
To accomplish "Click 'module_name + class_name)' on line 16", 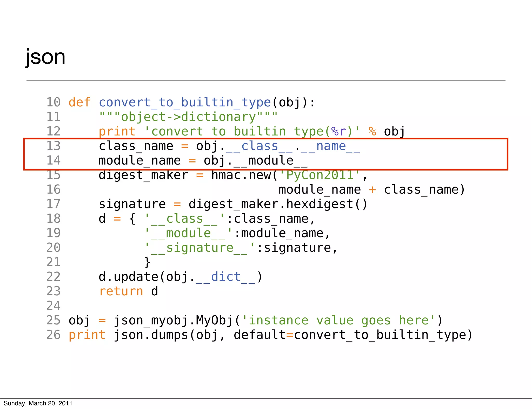I will (372, 190).
